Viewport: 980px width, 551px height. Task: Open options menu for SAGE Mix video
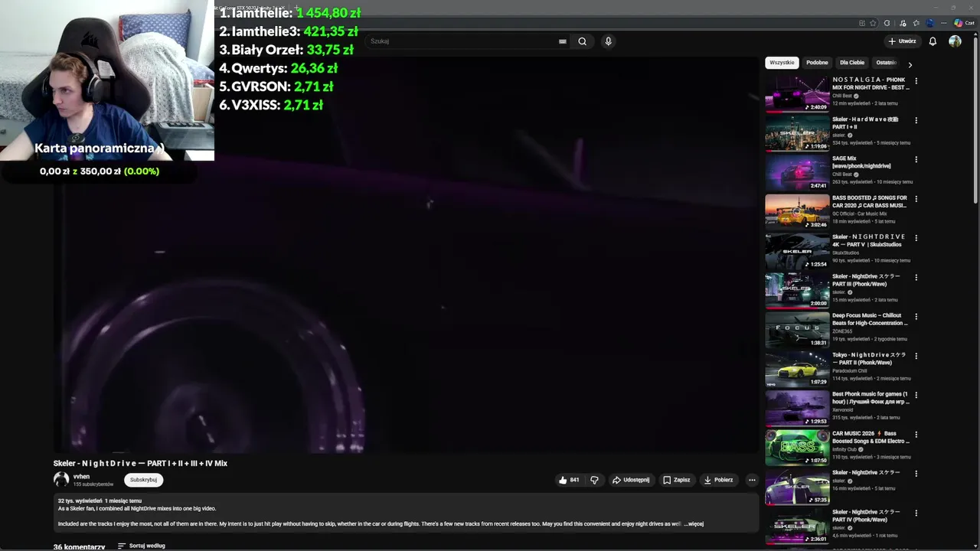pyautogui.click(x=916, y=160)
